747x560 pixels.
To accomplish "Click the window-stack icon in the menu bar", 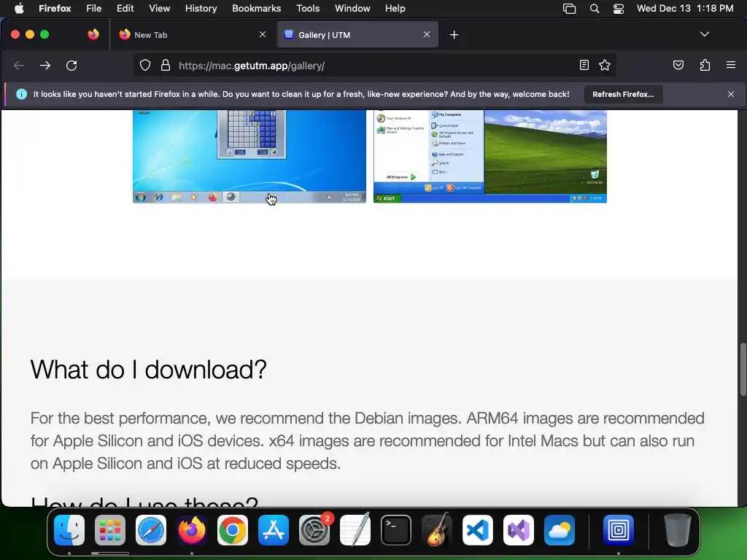I will click(x=569, y=8).
